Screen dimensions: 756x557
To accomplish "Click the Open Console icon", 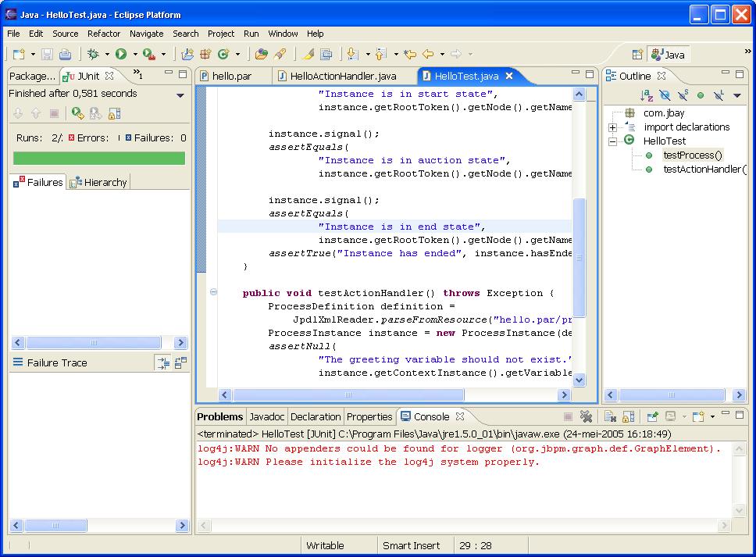I will click(697, 416).
